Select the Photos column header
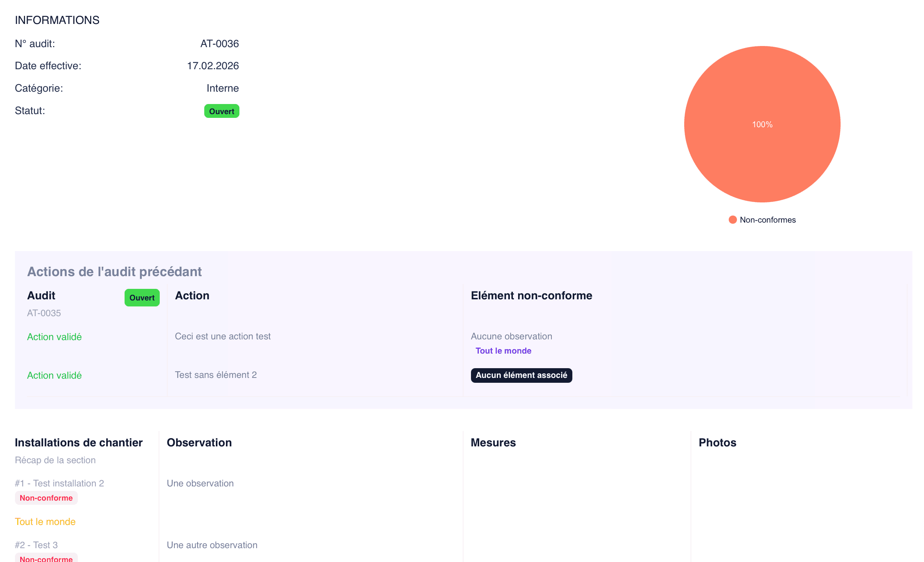 click(x=718, y=443)
